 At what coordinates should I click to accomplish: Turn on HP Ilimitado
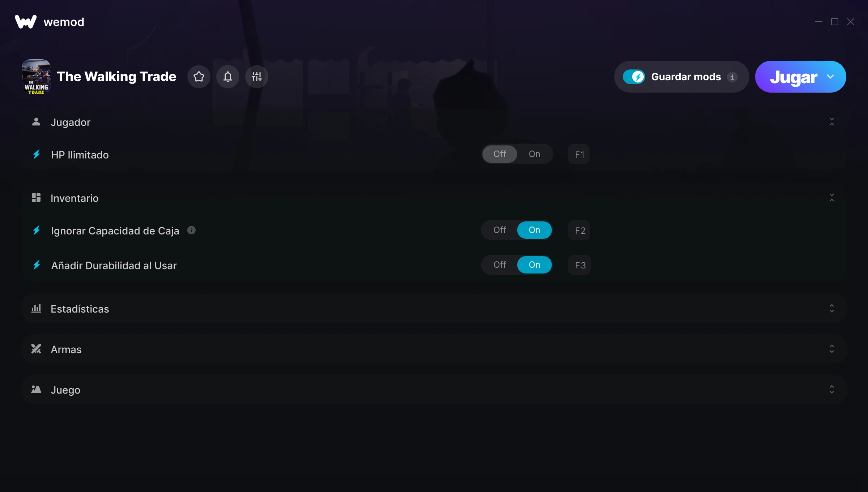point(534,154)
